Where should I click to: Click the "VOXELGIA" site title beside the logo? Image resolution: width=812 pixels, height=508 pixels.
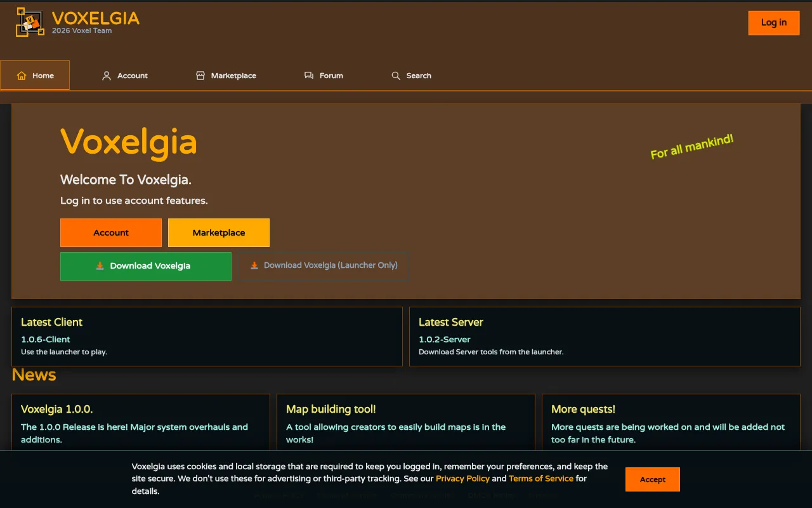[96, 18]
